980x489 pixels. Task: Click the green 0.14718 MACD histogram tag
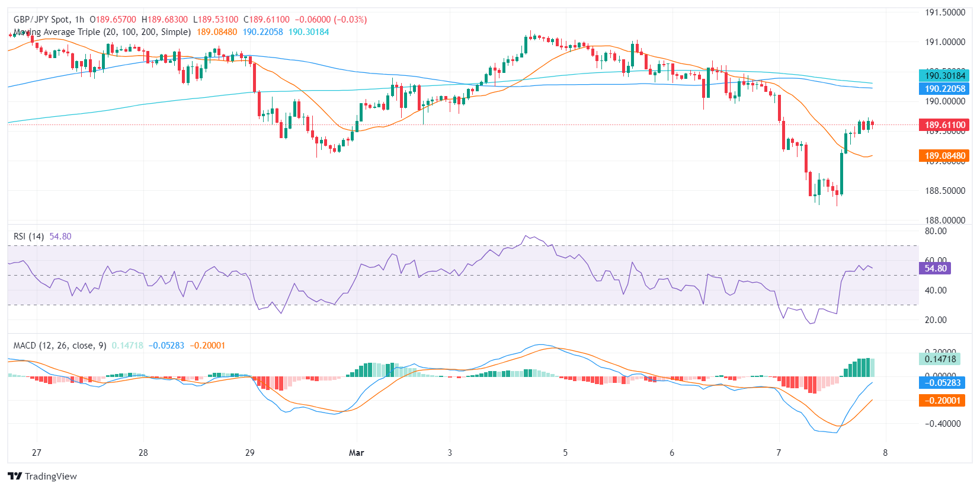tap(940, 359)
